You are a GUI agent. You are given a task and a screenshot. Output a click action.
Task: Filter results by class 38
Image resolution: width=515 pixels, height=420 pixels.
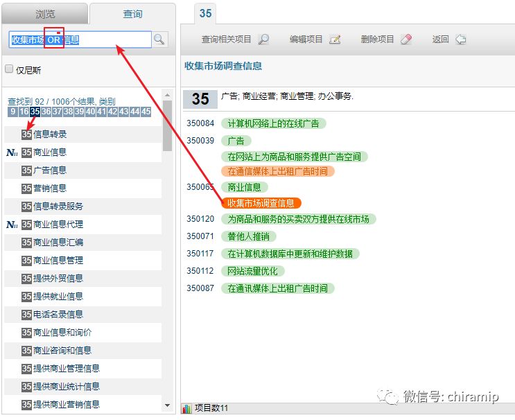pyautogui.click(x=69, y=112)
